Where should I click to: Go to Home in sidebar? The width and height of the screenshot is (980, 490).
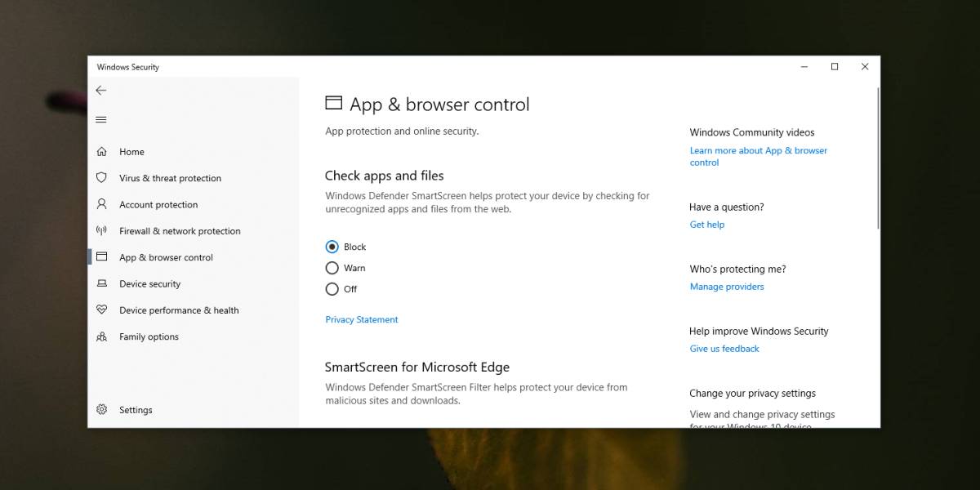coord(131,152)
